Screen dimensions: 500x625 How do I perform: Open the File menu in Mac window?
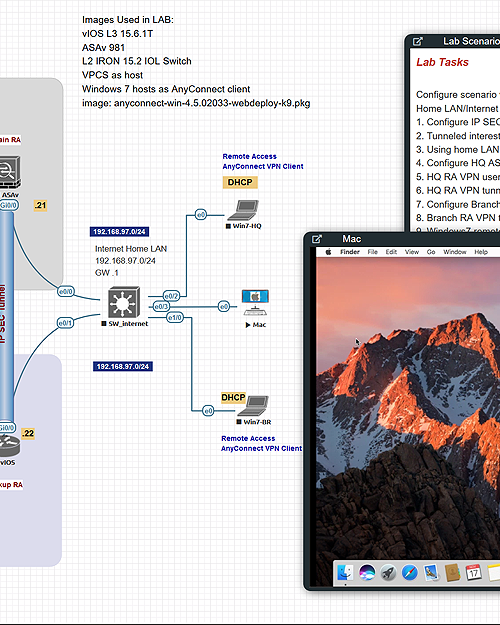[x=372, y=252]
